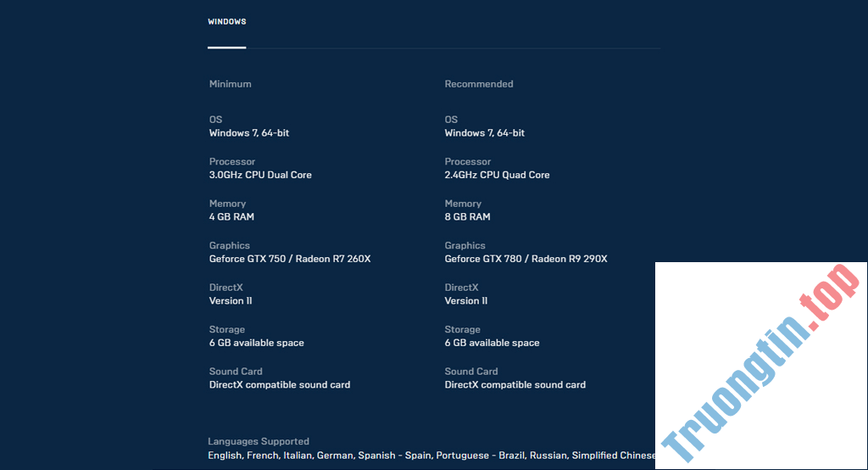
Task: Click the 3.0GHz CPU Dual Core text
Action: pyautogui.click(x=260, y=175)
